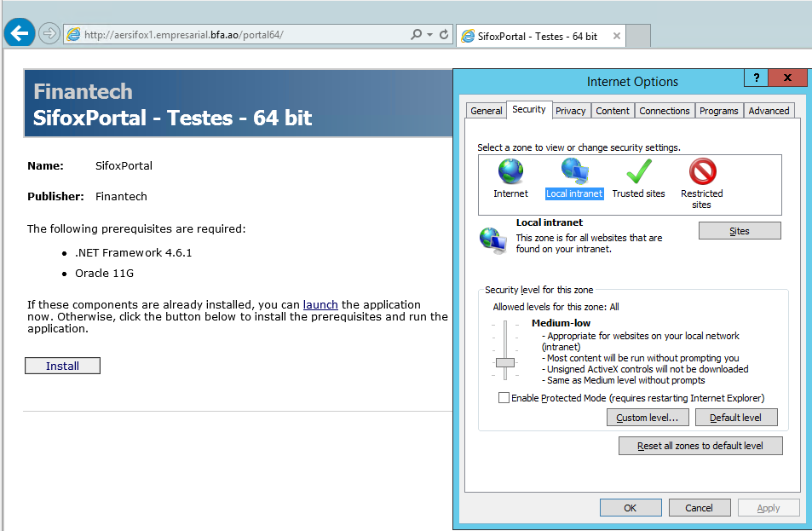Click the Install button on the page
Screen dimensions: 812x531
pyautogui.click(x=63, y=366)
